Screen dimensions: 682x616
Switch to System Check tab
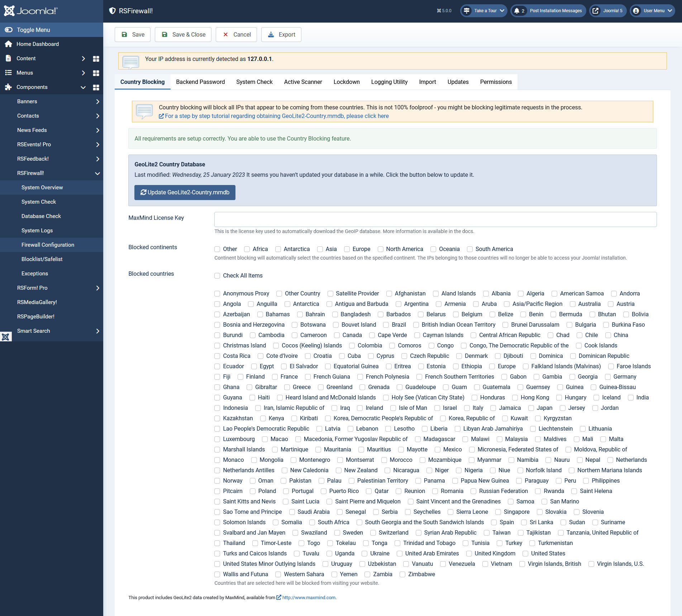(254, 82)
